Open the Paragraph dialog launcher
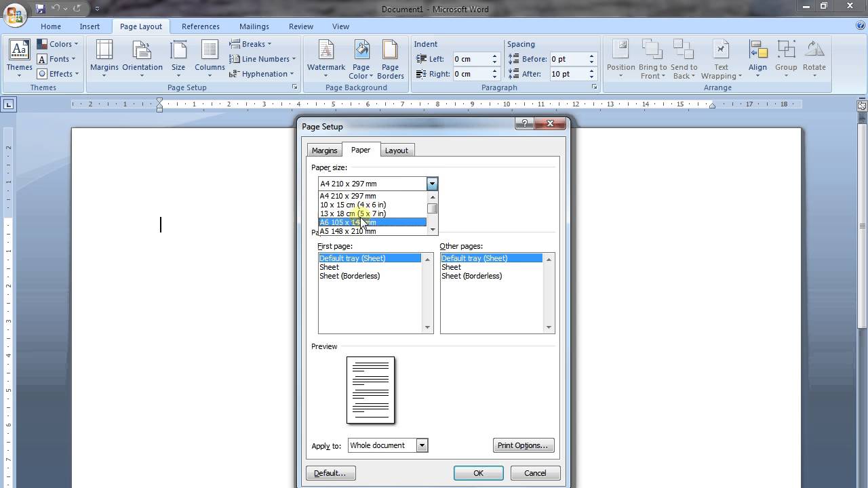The height and width of the screenshot is (488, 868). [x=594, y=87]
